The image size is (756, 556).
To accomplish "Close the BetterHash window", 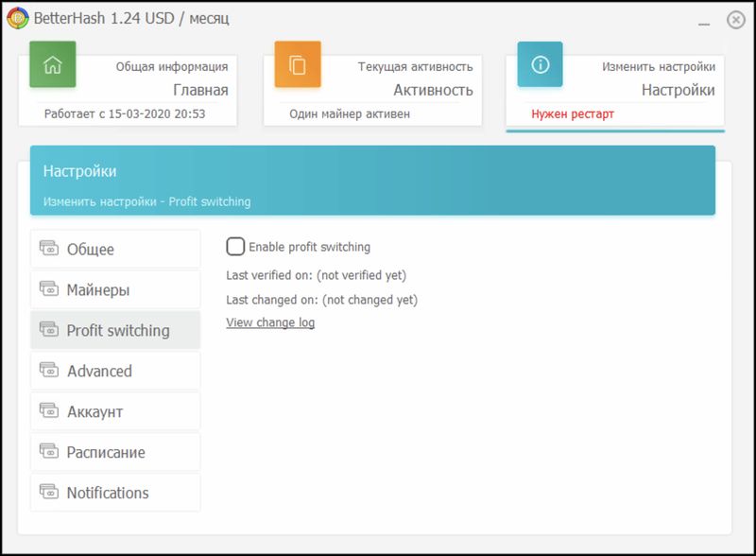I will click(x=735, y=20).
